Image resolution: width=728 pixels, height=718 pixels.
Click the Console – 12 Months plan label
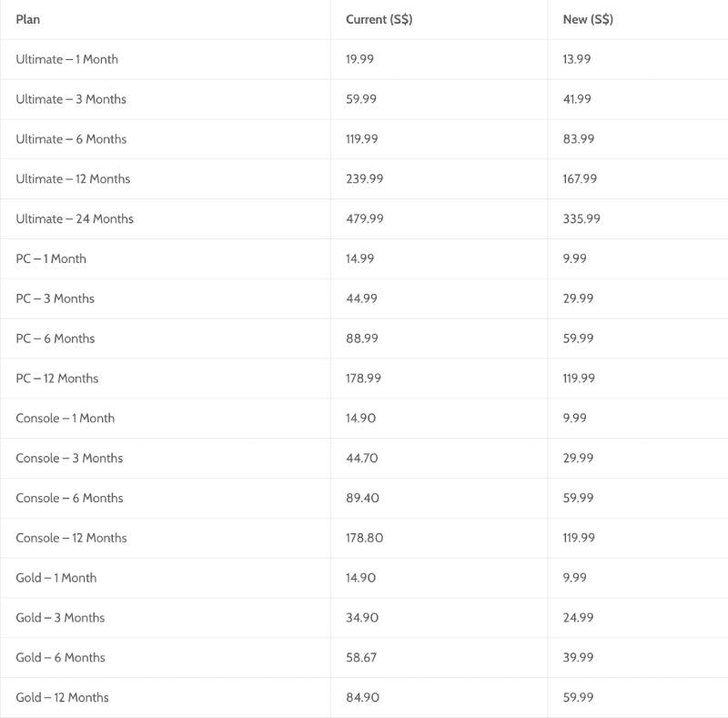click(x=71, y=538)
